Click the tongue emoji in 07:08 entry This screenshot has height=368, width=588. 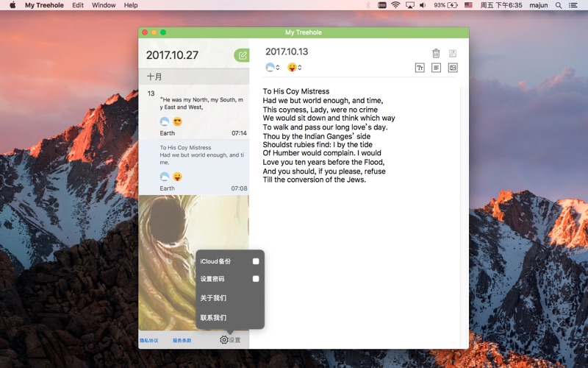coord(177,177)
